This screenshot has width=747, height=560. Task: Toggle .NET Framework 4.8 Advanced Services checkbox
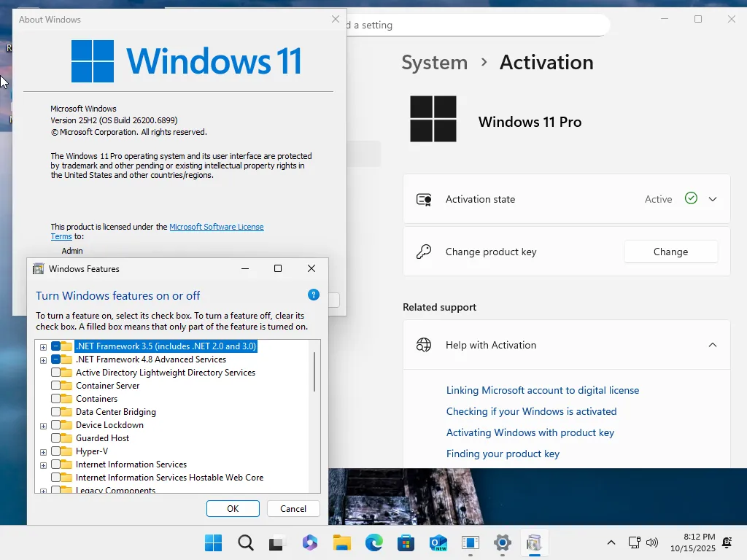55,359
